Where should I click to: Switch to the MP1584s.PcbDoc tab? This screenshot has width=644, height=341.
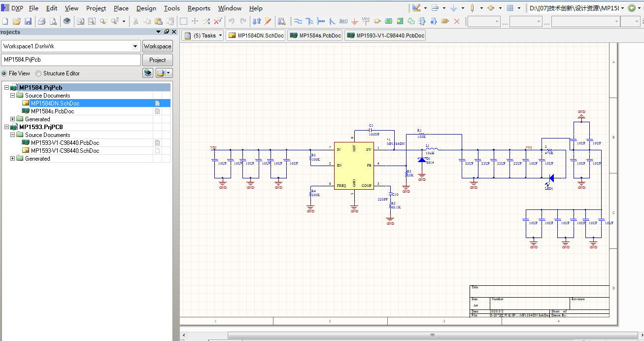click(x=315, y=35)
